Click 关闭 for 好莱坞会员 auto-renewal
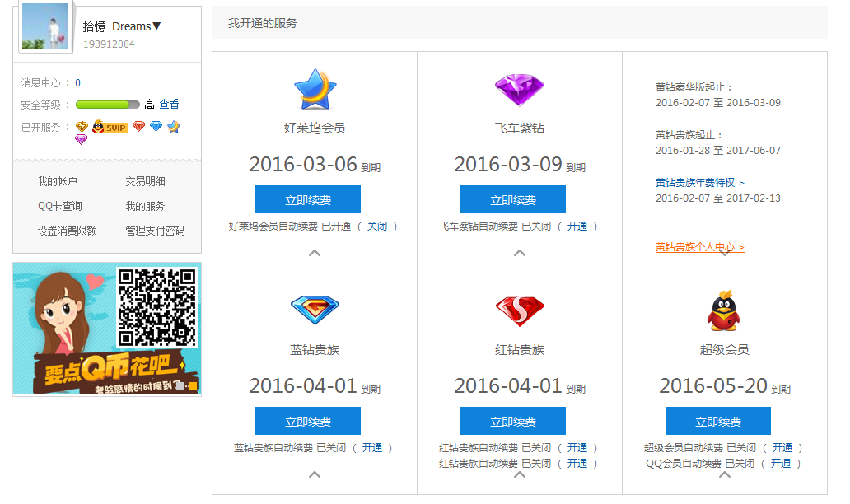 pyautogui.click(x=377, y=226)
